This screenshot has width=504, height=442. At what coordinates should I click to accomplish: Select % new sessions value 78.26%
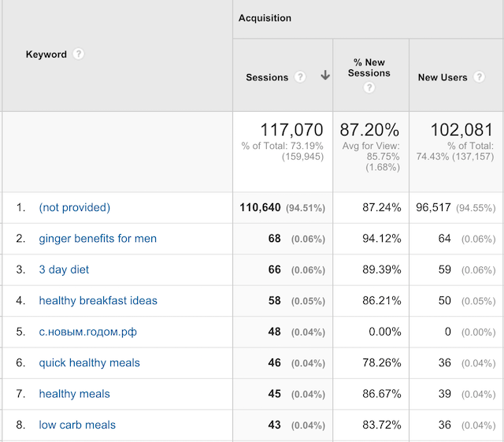click(x=381, y=363)
